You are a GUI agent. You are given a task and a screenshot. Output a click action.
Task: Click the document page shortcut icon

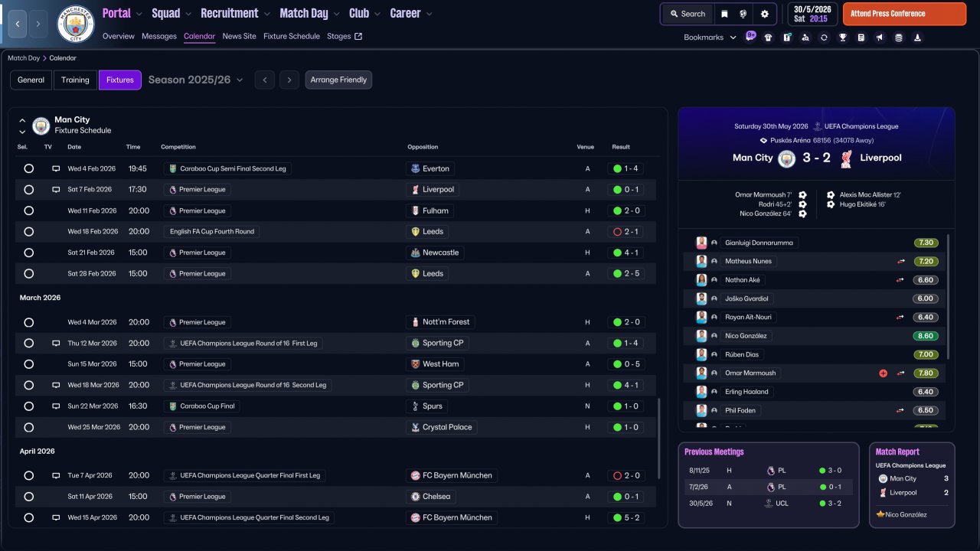(x=861, y=37)
